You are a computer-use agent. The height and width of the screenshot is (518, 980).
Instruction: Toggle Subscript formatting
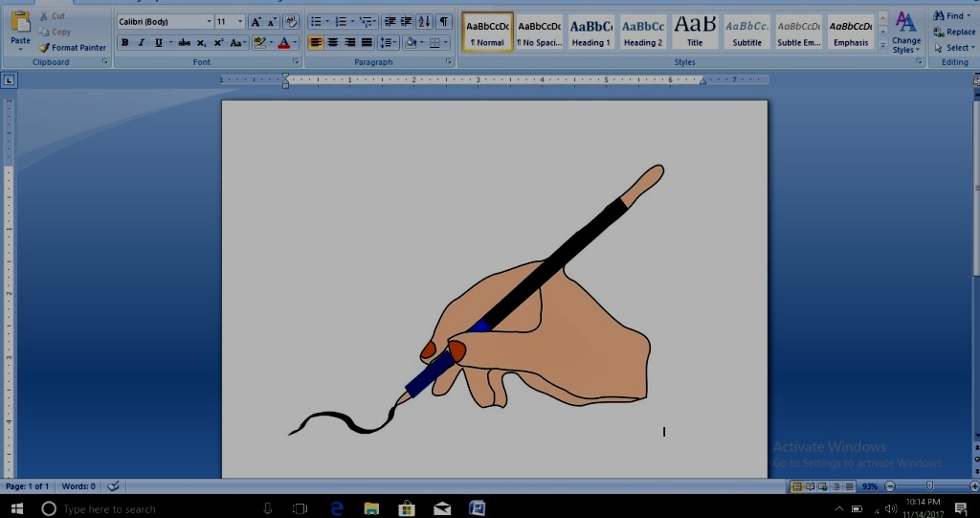click(x=201, y=42)
